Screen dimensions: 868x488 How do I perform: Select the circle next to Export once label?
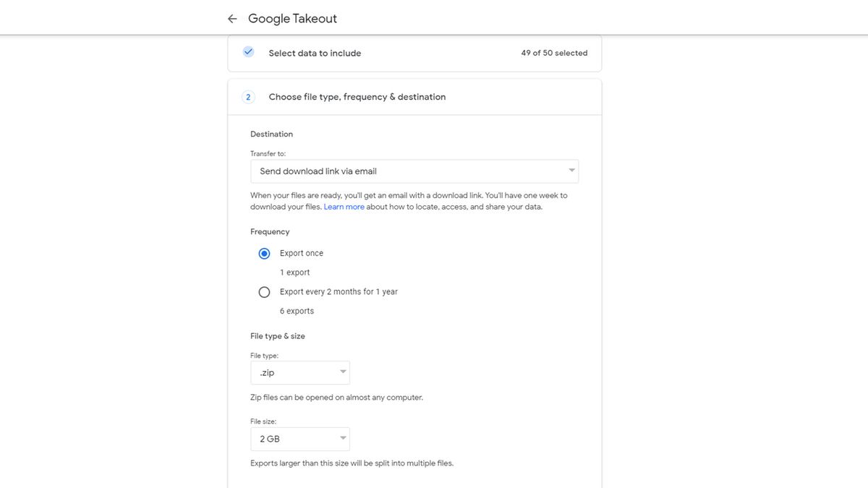pos(264,253)
